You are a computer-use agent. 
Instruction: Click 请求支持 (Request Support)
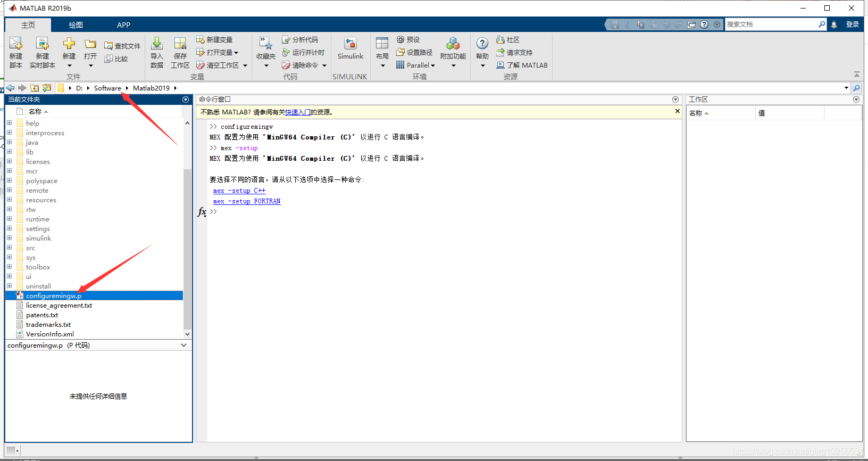tap(514, 52)
